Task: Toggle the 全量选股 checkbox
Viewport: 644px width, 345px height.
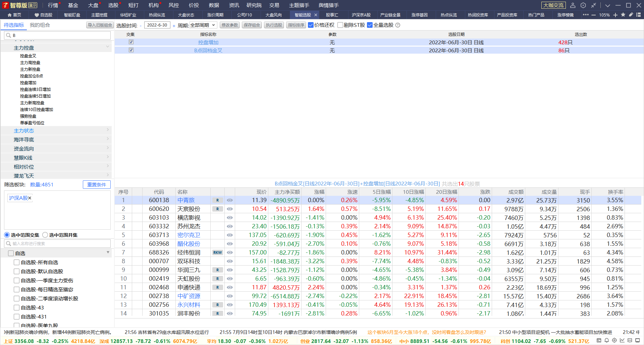Action: coord(370,25)
